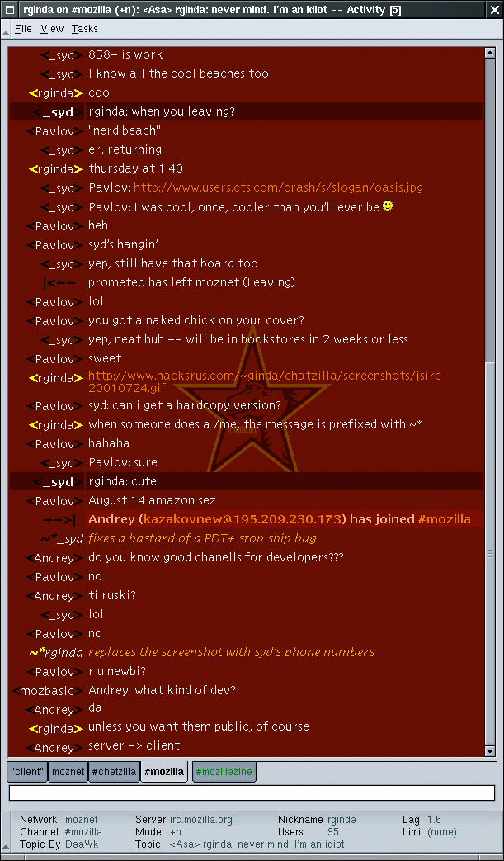This screenshot has width=504, height=861.
Task: Click the scrollbar down arrow
Action: coord(490,750)
